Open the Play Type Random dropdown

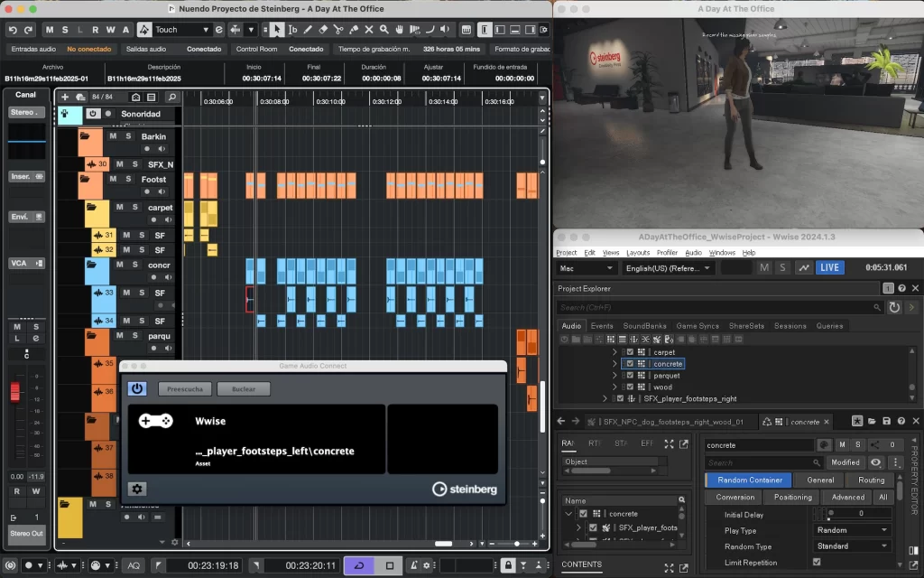click(852, 530)
